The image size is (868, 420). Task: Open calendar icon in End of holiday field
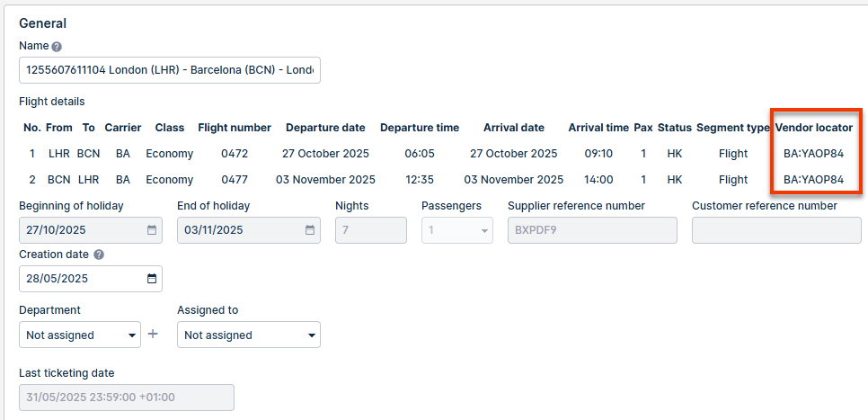[310, 230]
